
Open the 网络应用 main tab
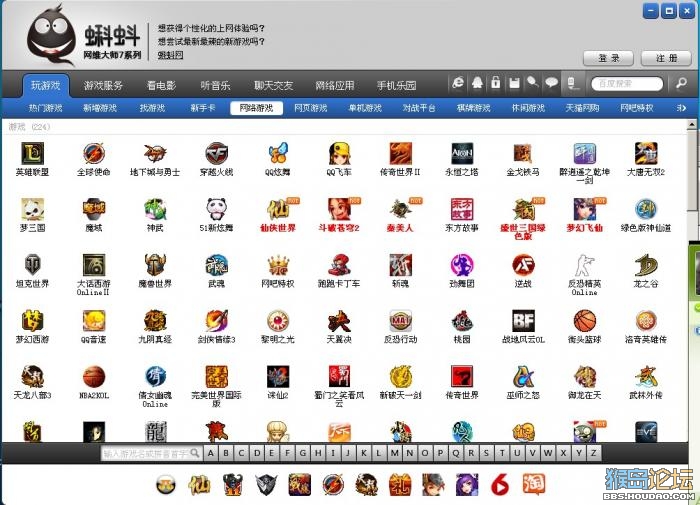(x=335, y=85)
